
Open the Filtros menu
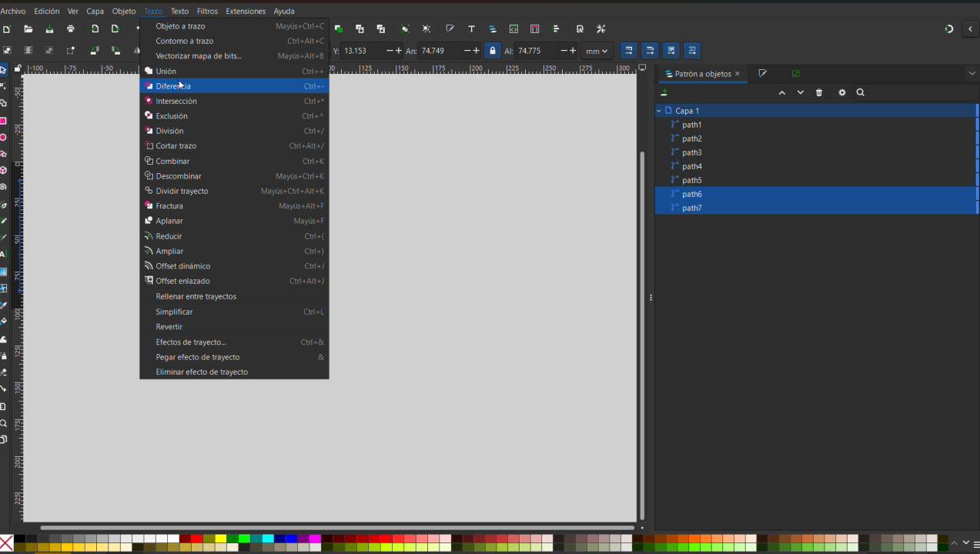point(207,11)
